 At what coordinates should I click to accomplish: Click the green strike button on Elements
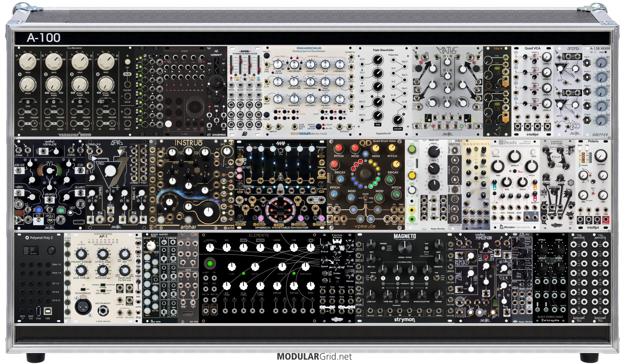tap(209, 264)
